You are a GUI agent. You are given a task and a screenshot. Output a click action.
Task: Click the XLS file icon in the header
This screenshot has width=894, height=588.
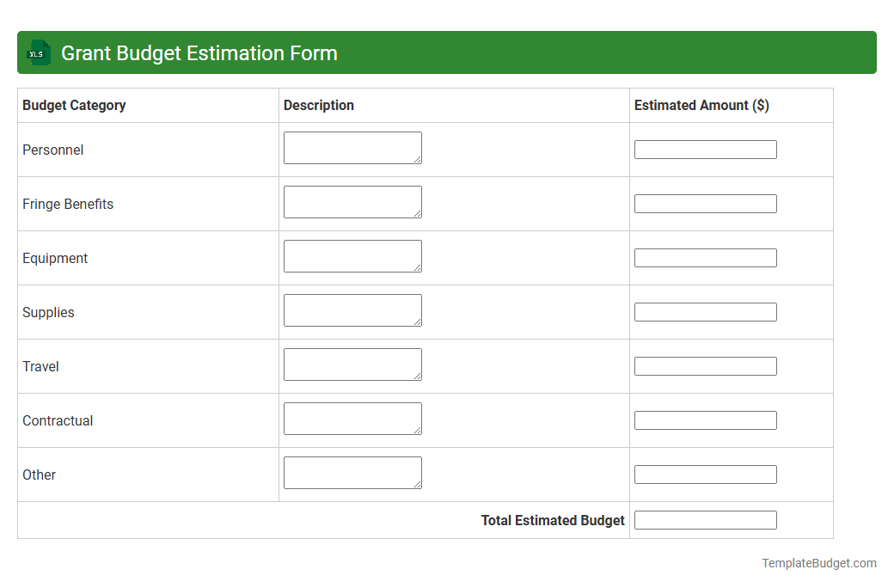point(38,52)
